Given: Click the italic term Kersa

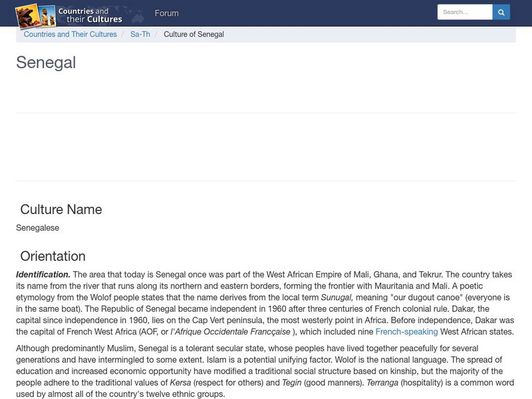Looking at the screenshot, I should [180, 383].
